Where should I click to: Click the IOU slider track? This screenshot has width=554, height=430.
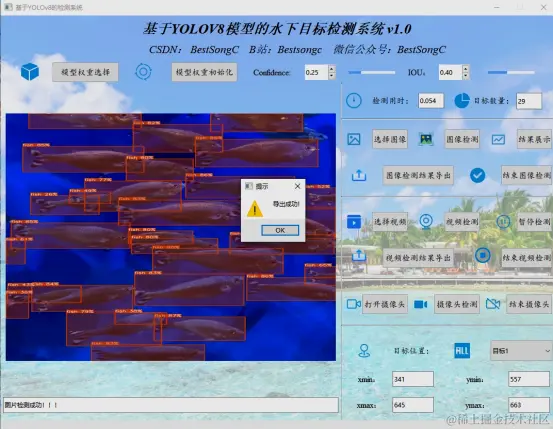511,72
